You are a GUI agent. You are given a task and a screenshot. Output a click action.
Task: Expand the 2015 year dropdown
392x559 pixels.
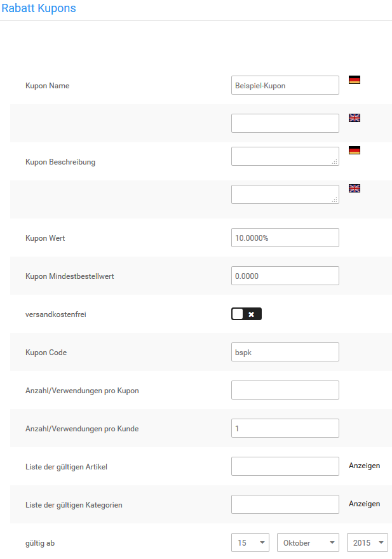click(x=367, y=542)
